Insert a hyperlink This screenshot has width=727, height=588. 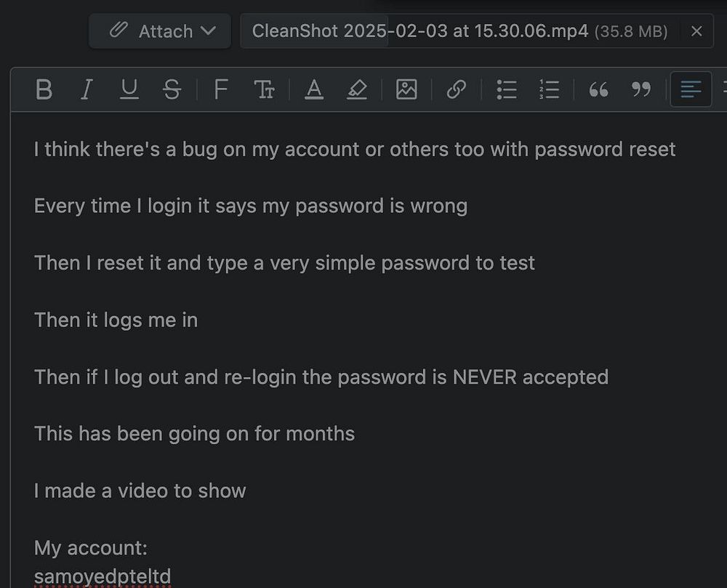tap(457, 89)
